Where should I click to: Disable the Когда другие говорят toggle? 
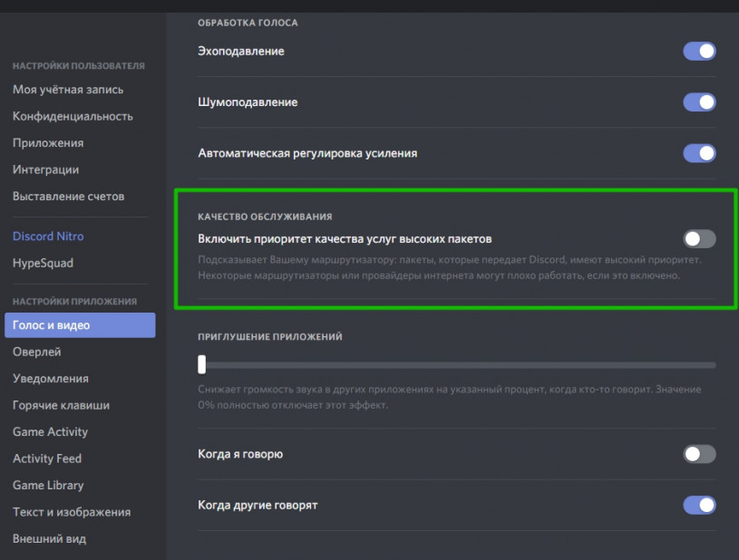[699, 505]
